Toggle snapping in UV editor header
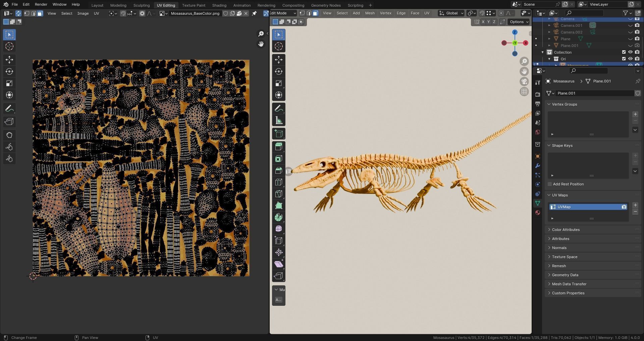Screen dimensions: 644x341 click(123, 13)
